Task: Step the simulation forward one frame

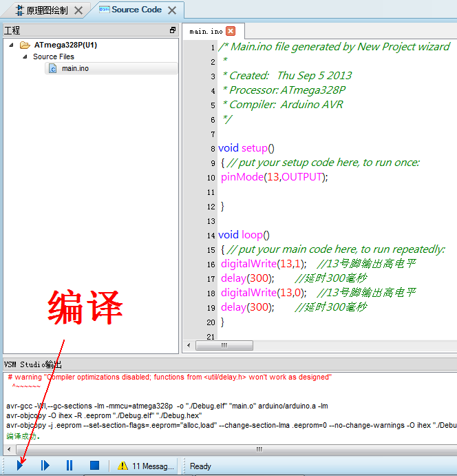Action: (45, 465)
